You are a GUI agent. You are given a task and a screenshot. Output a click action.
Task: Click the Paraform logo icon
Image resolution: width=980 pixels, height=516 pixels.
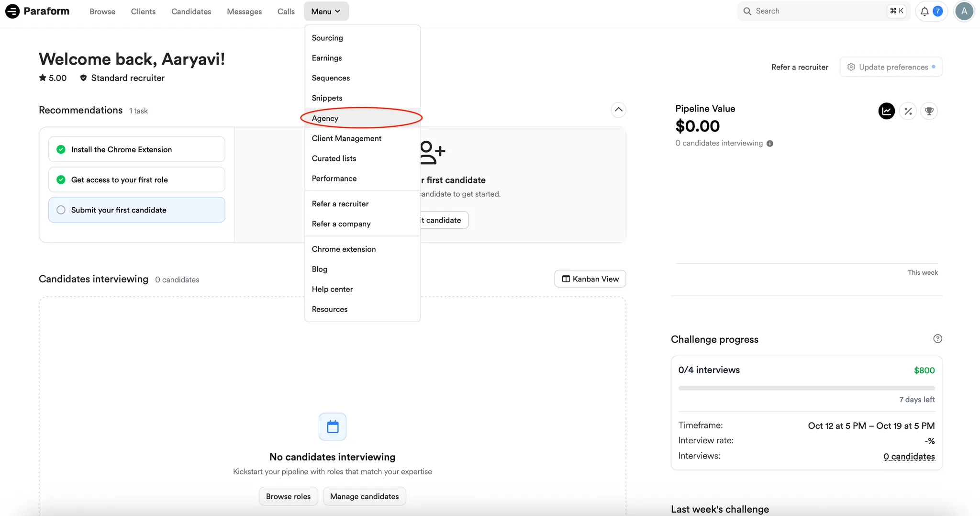point(12,11)
